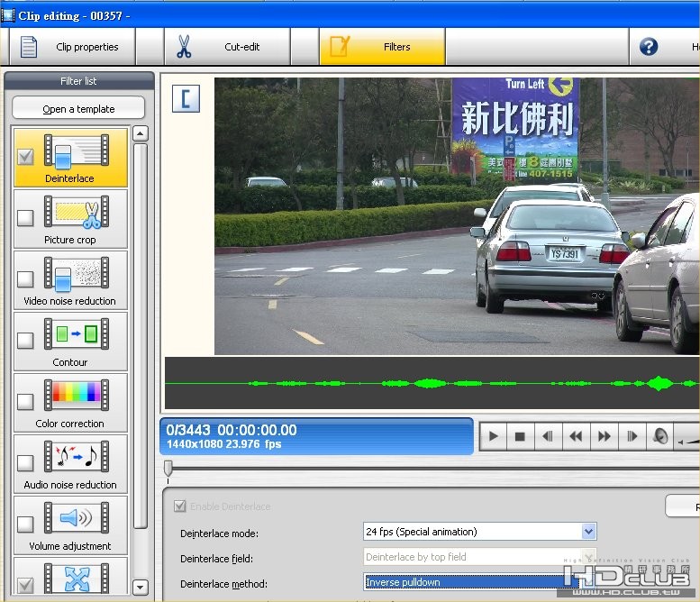Screen dimensions: 700x602
Task: Stop the clip playback
Action: click(x=520, y=436)
